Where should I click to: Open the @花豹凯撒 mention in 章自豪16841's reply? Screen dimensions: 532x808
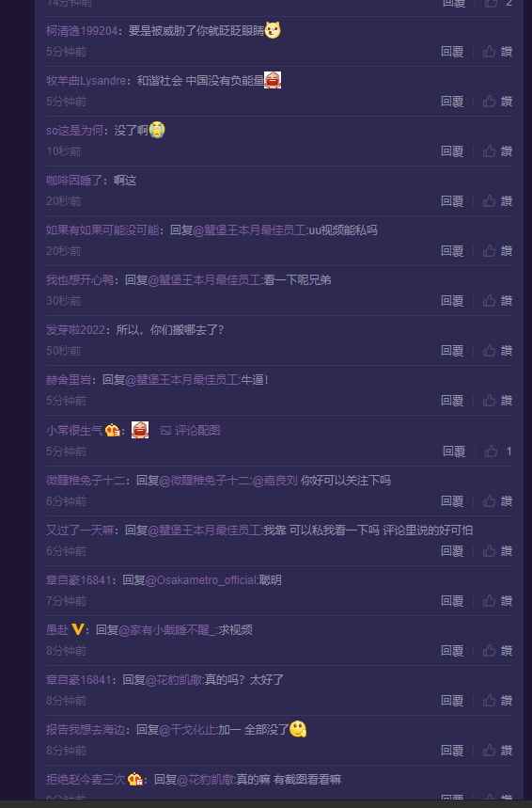174,680
